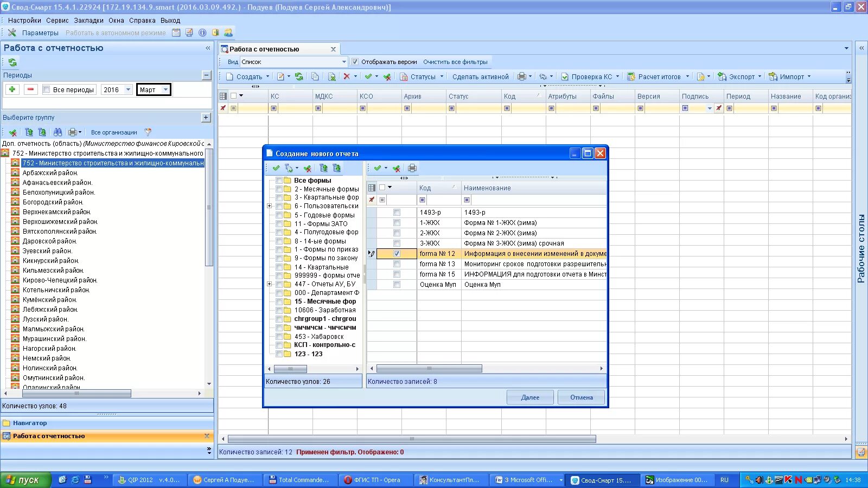Uncheck forma № 12 row checkbox
868x488 pixels.
tap(397, 254)
